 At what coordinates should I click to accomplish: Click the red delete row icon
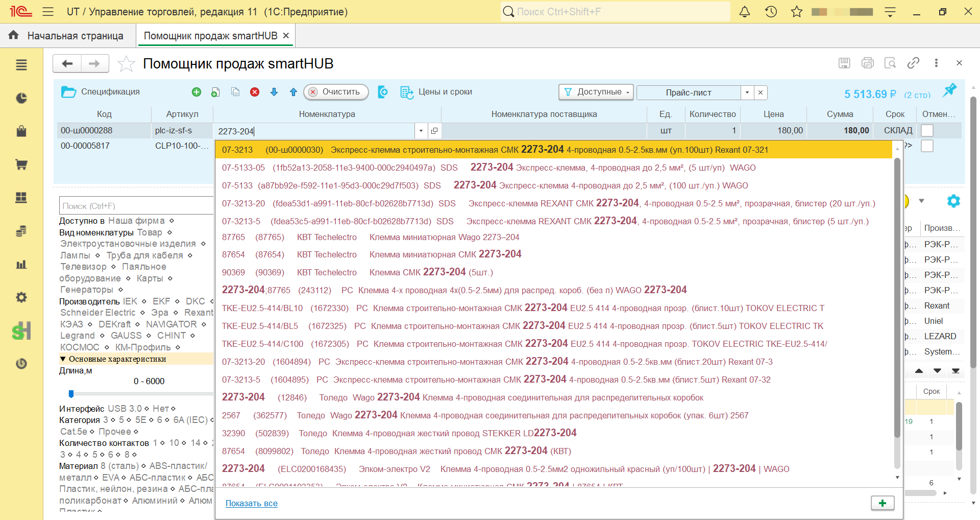pyautogui.click(x=255, y=92)
